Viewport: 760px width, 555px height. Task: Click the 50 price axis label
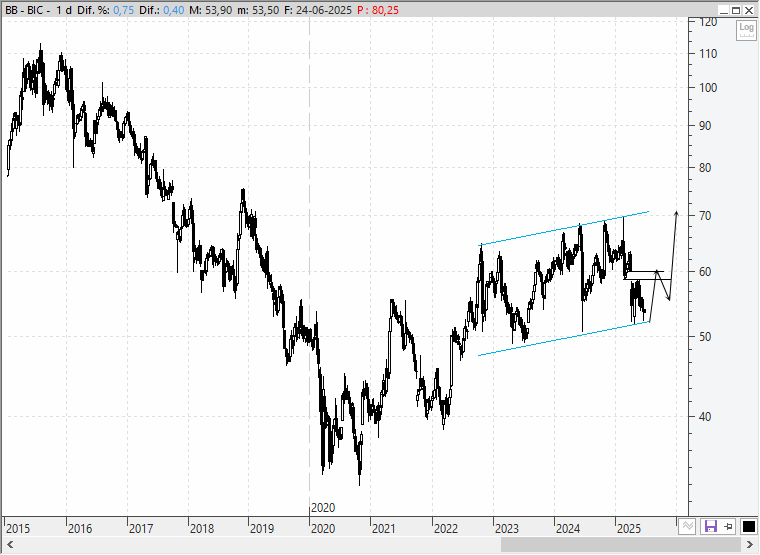(705, 336)
